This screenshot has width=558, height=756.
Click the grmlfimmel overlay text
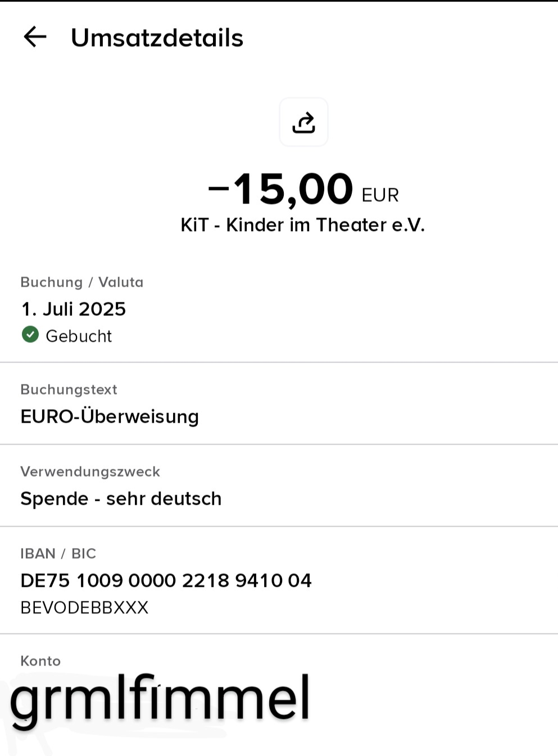tap(160, 700)
